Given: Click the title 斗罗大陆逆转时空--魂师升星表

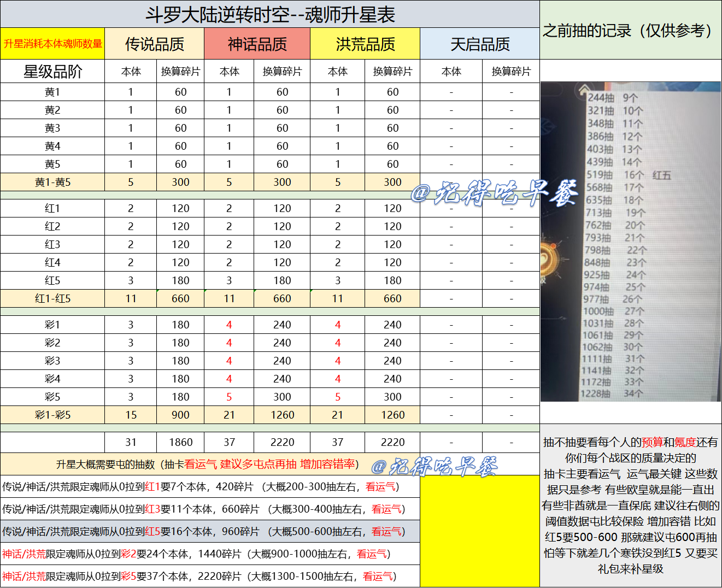Looking at the screenshot, I should (270, 15).
